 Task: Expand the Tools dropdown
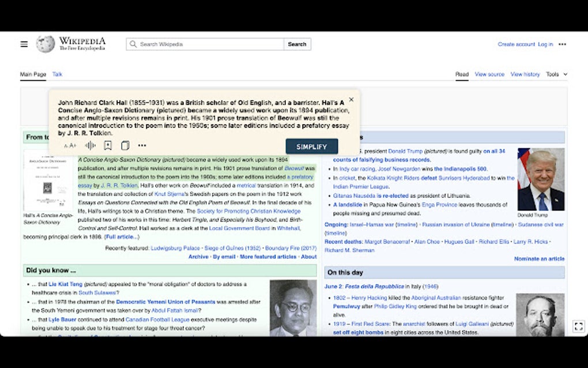pos(556,74)
